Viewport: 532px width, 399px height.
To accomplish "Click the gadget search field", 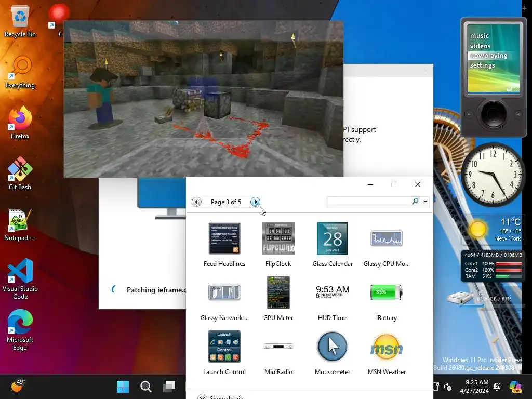I will 368,202.
